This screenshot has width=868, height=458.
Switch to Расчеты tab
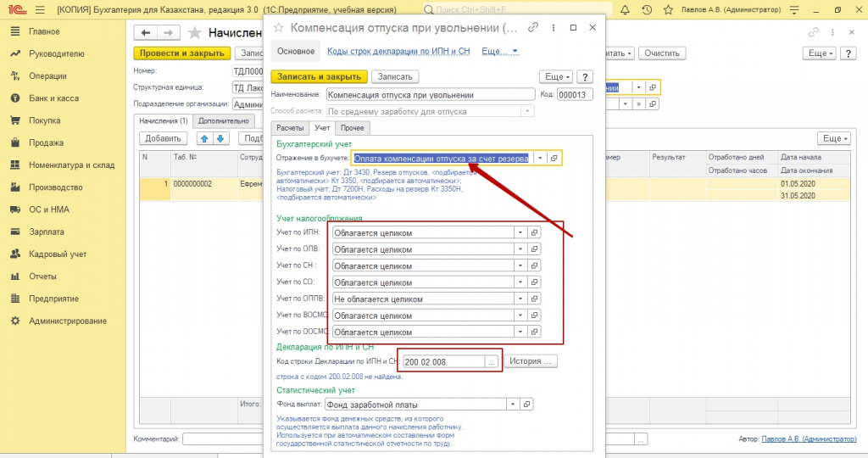[290, 128]
